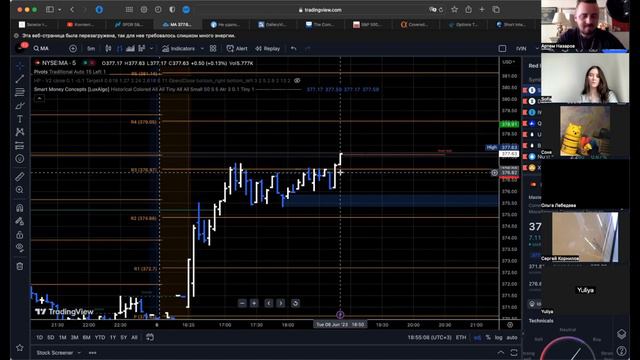Screen dimensions: 640x360
Task: Click the tradingview.com address bar
Action: tap(320, 10)
